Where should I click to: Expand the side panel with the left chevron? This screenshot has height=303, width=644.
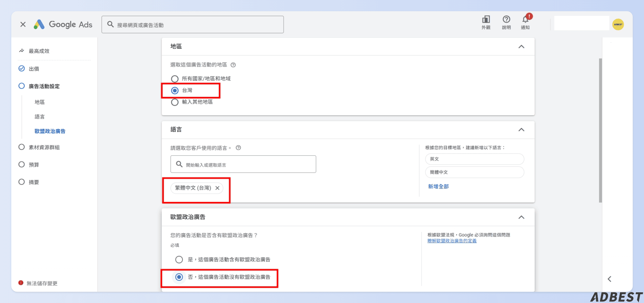(x=610, y=279)
